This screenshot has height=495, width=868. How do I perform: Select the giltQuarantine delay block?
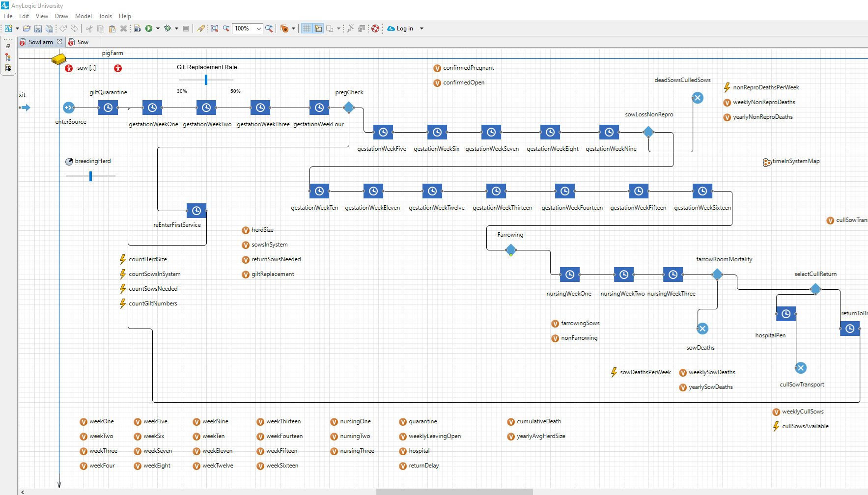(108, 108)
